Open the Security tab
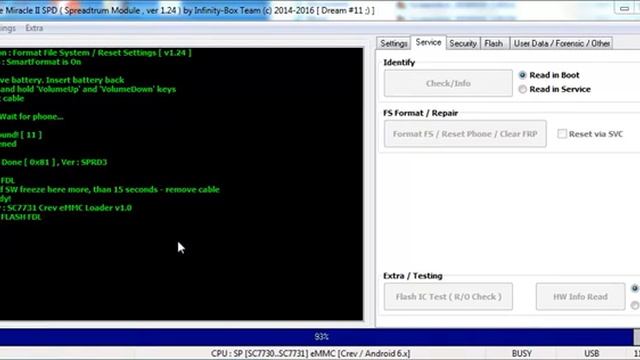 (463, 43)
